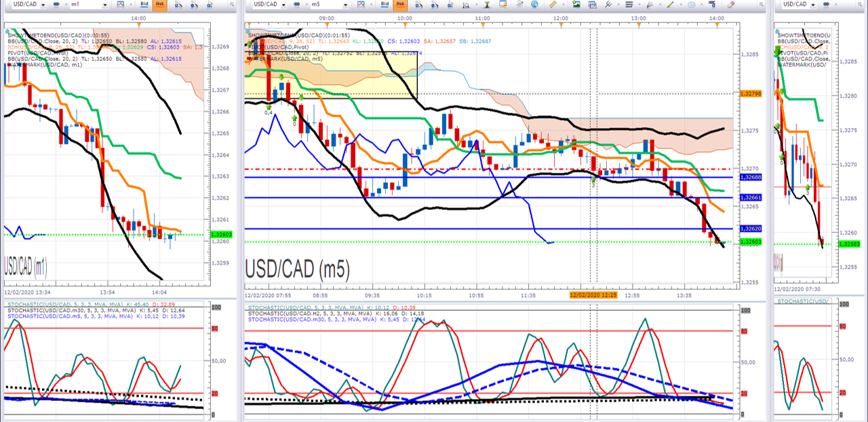Select the horizontal lines drawing tool
This screenshot has height=422, width=868.
[629, 5]
